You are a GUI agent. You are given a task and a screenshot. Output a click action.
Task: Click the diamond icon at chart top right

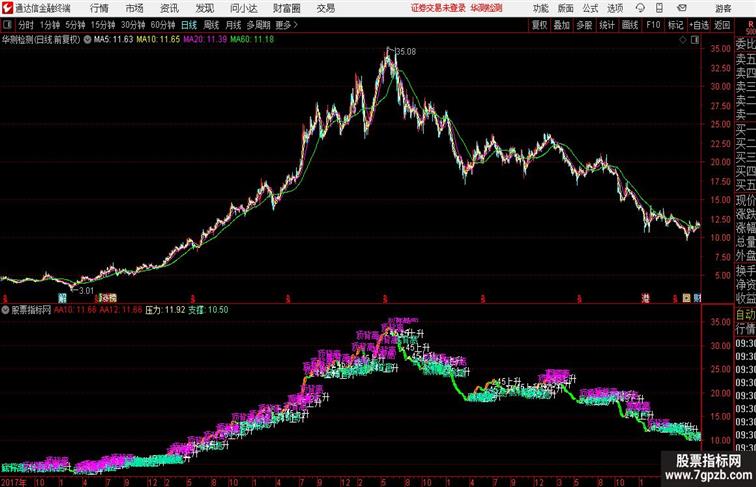pyautogui.click(x=683, y=40)
